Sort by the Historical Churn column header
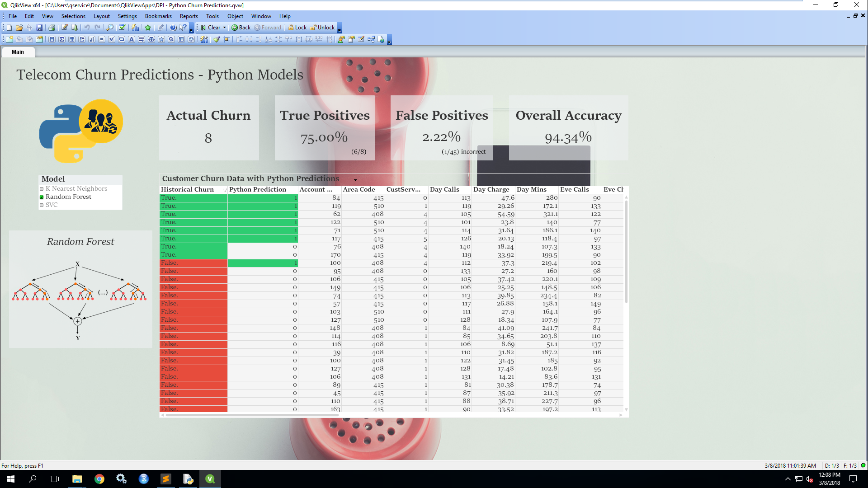This screenshot has height=488, width=868. (x=188, y=189)
